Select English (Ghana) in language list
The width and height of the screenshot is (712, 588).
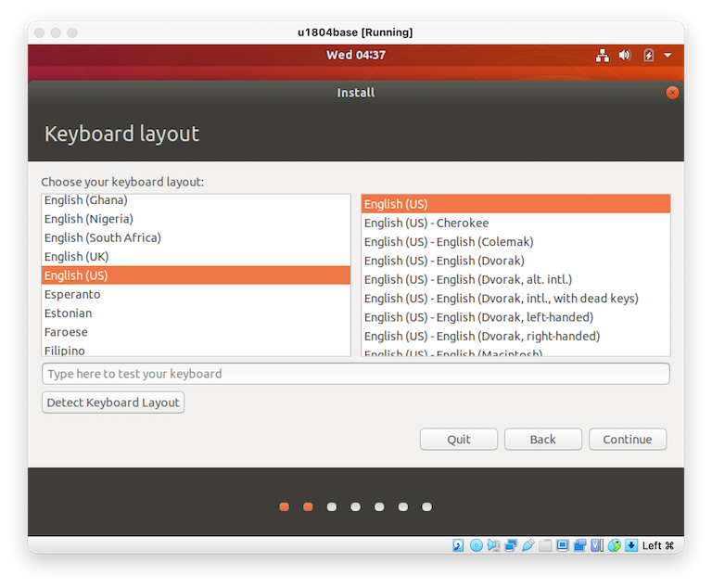coord(196,200)
